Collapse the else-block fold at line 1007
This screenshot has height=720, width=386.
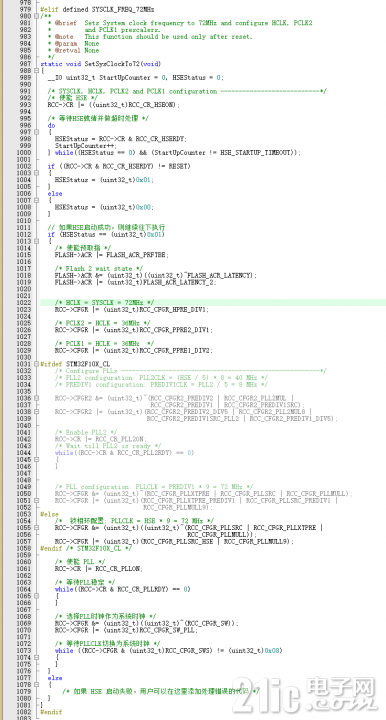(36, 200)
